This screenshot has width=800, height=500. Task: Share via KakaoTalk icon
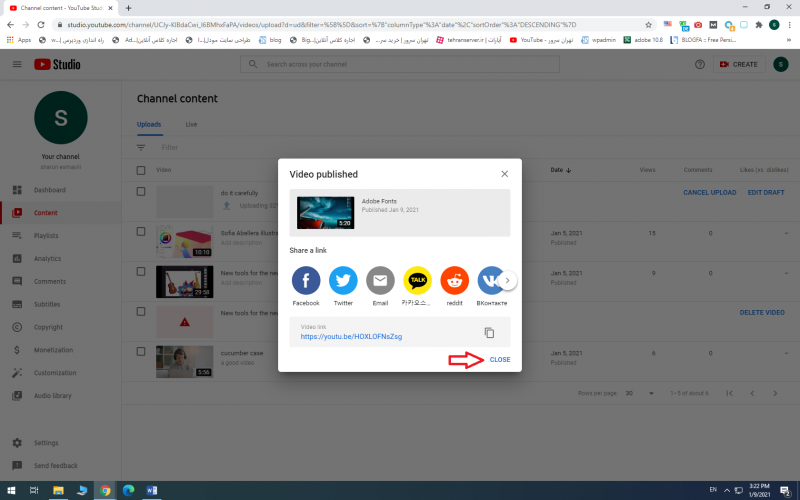[417, 280]
